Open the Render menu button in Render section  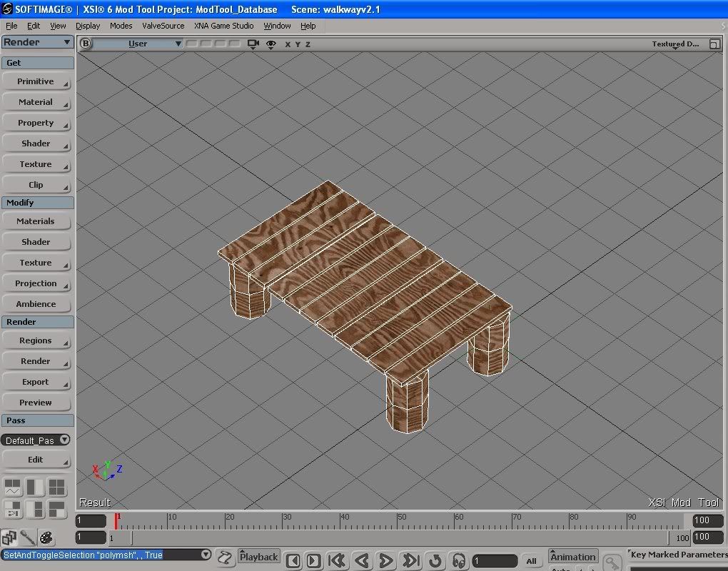click(x=36, y=361)
